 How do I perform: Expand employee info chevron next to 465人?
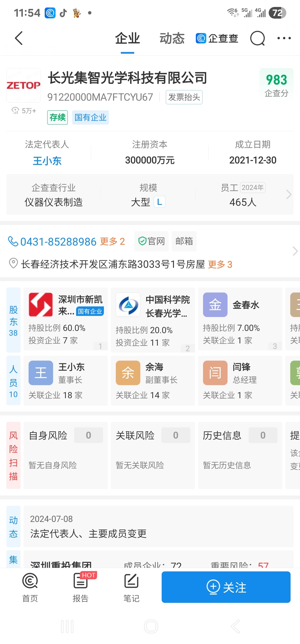coord(289,194)
